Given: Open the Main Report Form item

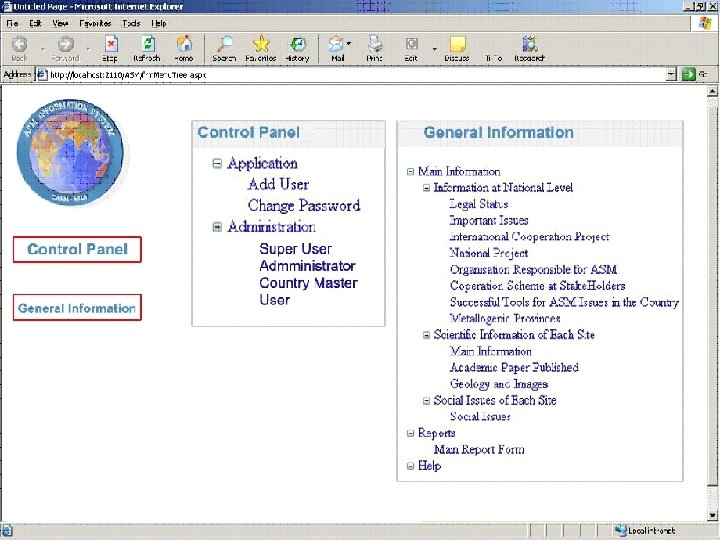Looking at the screenshot, I should (479, 450).
